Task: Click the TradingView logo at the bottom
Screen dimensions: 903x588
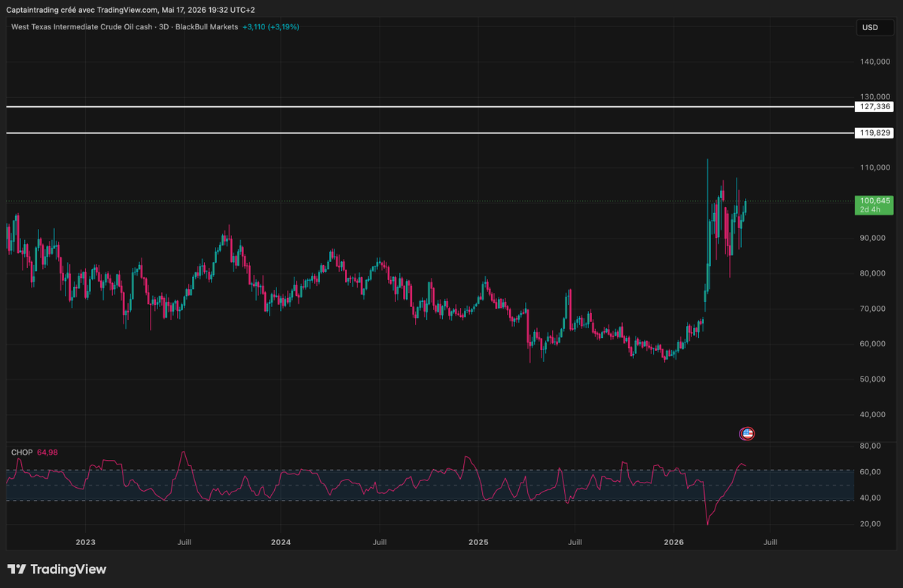Action: click(56, 569)
